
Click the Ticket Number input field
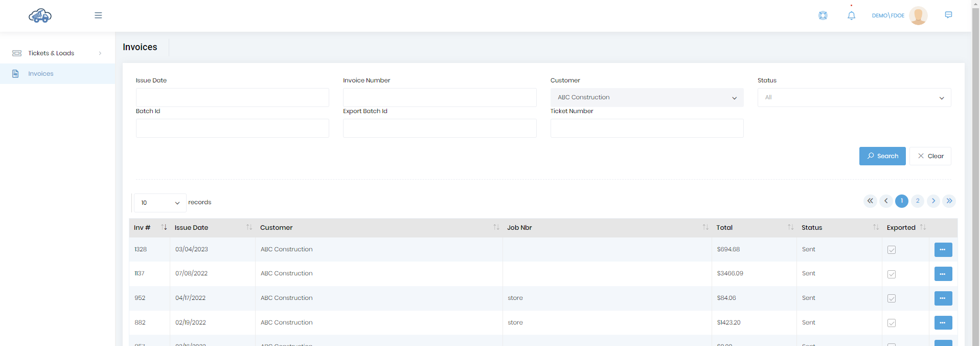click(647, 128)
